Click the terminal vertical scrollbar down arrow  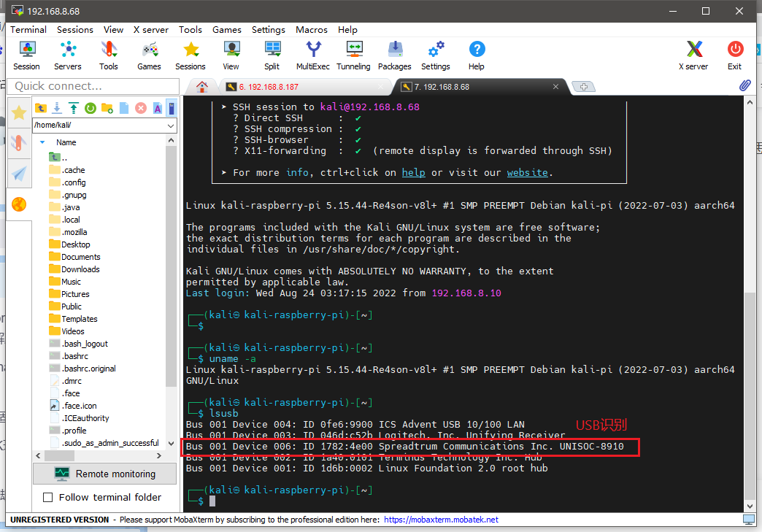tap(750, 506)
